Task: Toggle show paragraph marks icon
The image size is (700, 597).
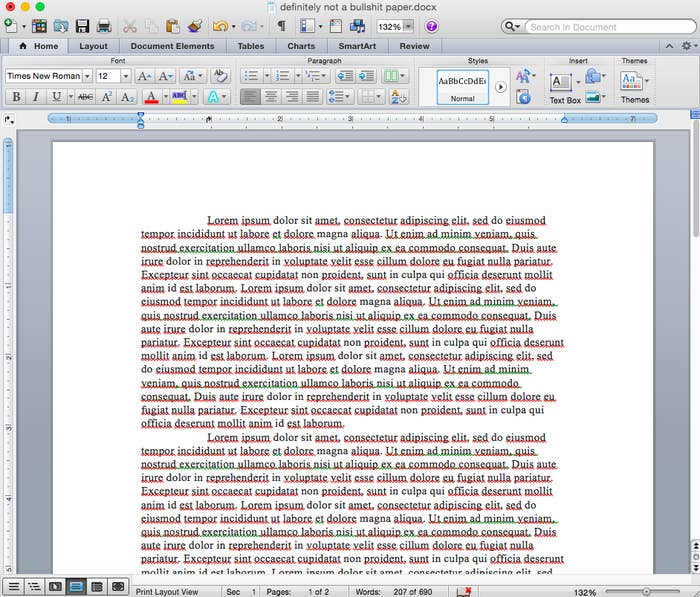Action: pos(282,26)
